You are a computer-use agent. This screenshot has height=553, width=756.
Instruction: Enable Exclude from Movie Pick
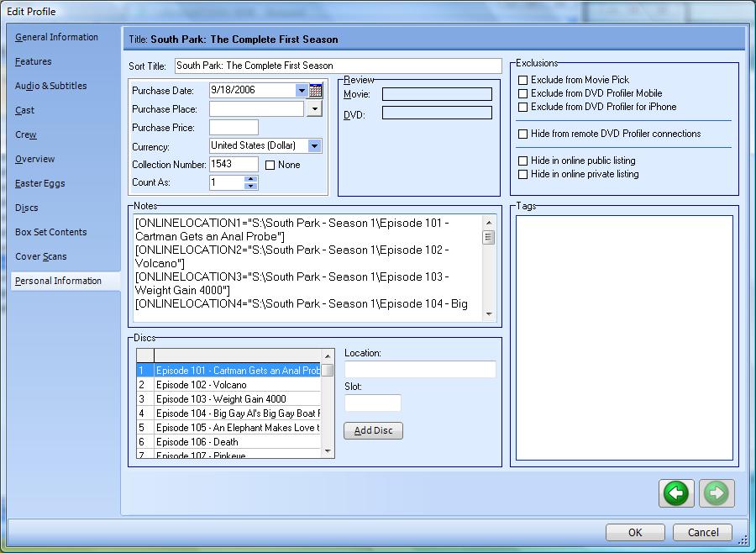[x=523, y=80]
